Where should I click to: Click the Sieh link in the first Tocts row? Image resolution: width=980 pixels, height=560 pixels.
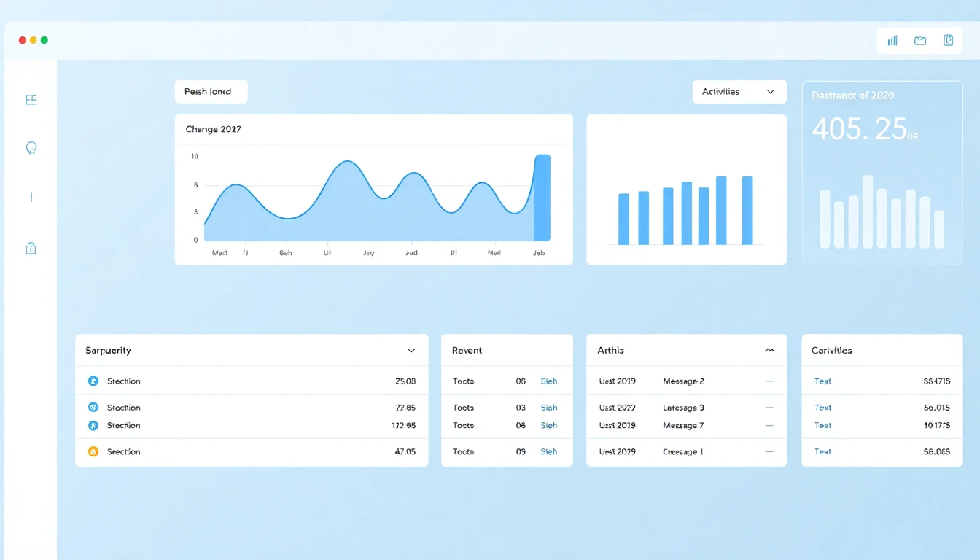(549, 381)
